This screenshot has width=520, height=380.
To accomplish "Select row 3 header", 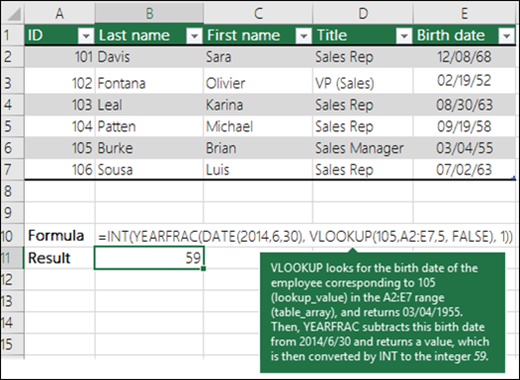I will point(12,81).
